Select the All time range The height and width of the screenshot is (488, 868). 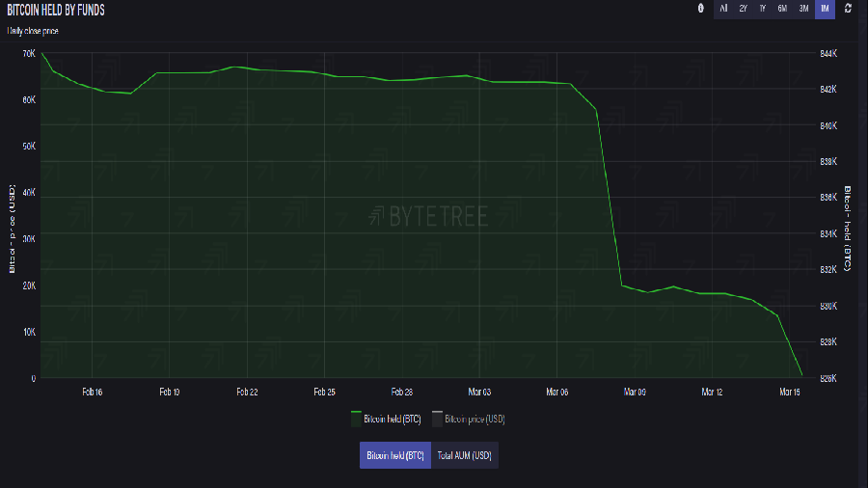point(723,9)
